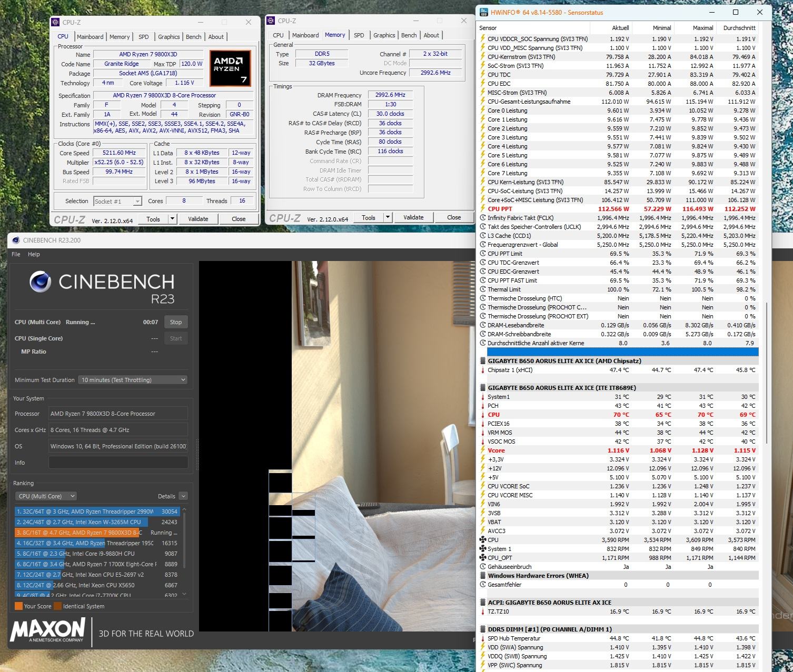Image resolution: width=793 pixels, height=672 pixels.
Task: Click Start for the CPU (Single Core) test
Action: 176,338
